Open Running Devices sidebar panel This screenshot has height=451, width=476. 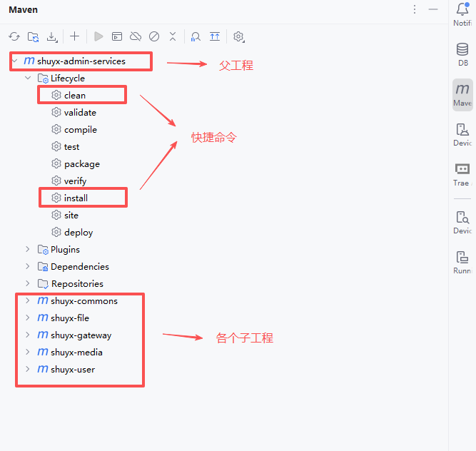pos(462,263)
